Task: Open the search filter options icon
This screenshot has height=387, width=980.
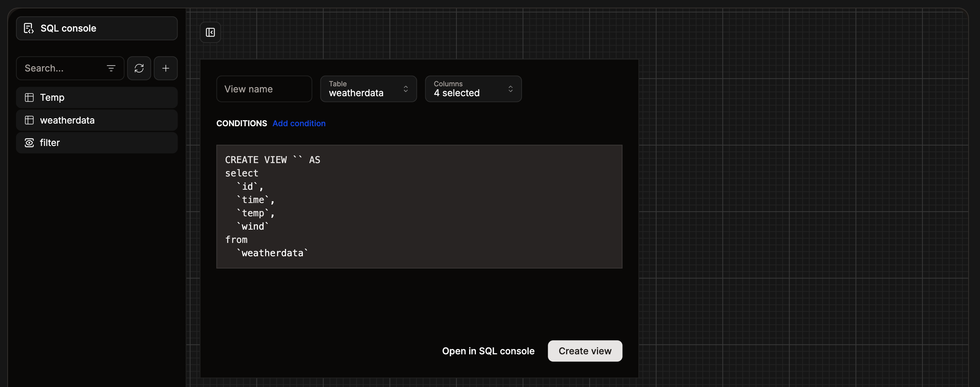Action: coord(111,68)
